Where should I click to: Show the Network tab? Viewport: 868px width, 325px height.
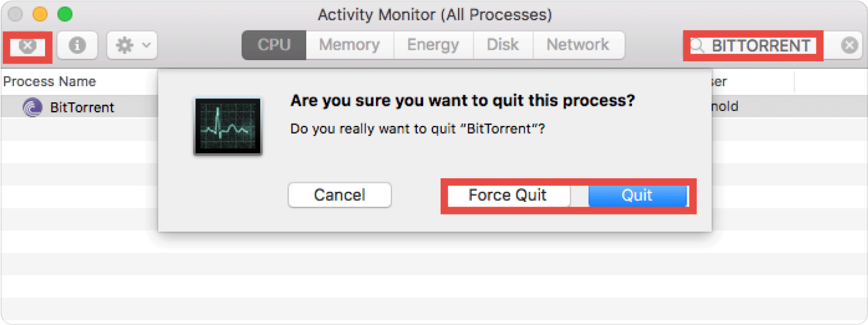[x=578, y=45]
